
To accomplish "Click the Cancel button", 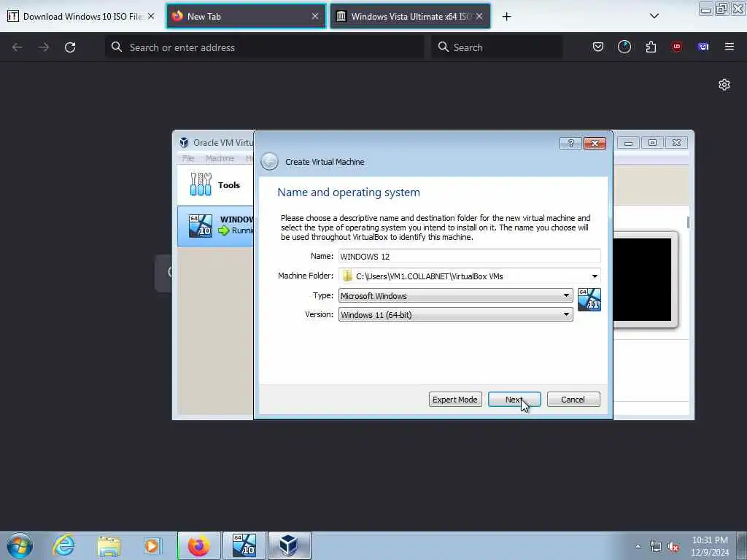I will [x=573, y=400].
